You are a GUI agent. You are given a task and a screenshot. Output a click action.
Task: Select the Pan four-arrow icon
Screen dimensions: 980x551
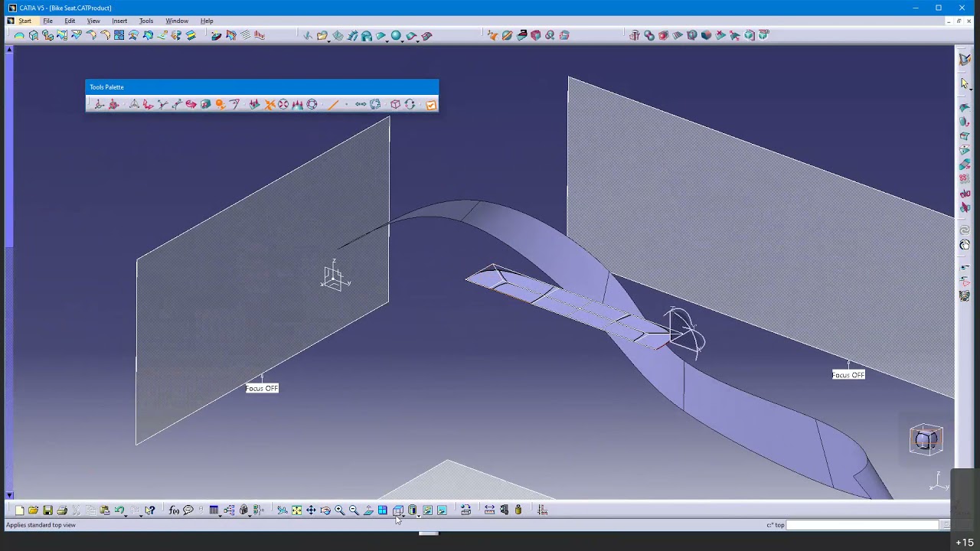click(311, 510)
